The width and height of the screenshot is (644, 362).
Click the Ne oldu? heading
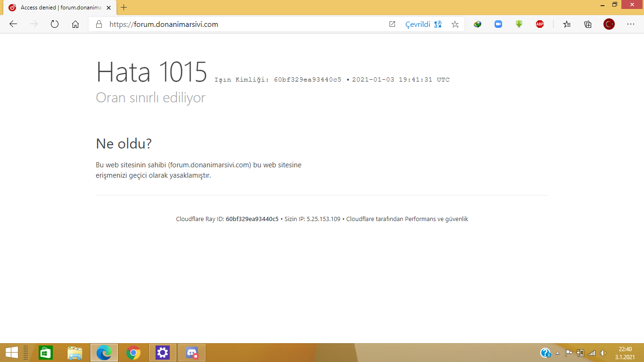click(124, 144)
